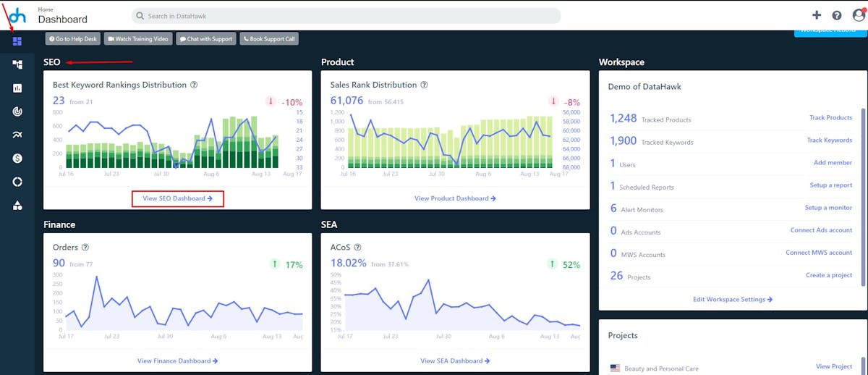Image resolution: width=868 pixels, height=375 pixels.
Task: Click the Add member link
Action: click(833, 163)
